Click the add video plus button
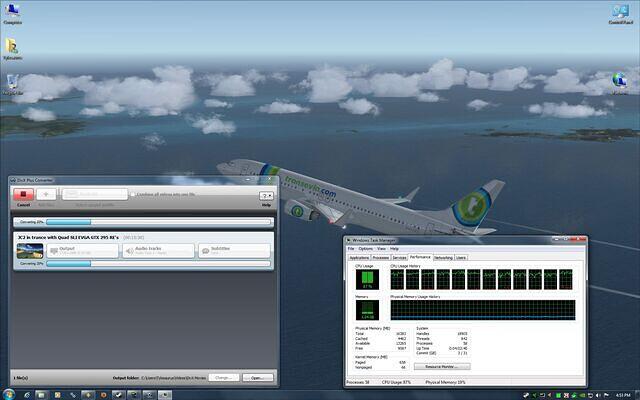This screenshot has height=400, width=640. (47, 198)
